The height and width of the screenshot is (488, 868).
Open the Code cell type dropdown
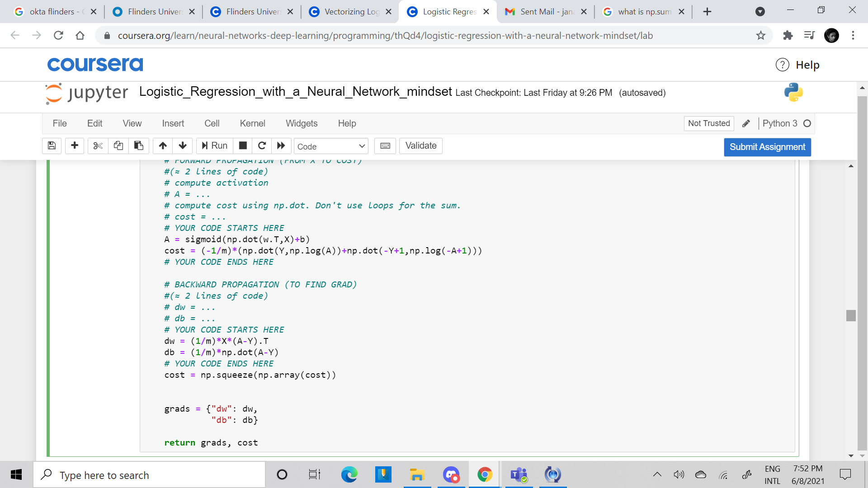pyautogui.click(x=331, y=146)
